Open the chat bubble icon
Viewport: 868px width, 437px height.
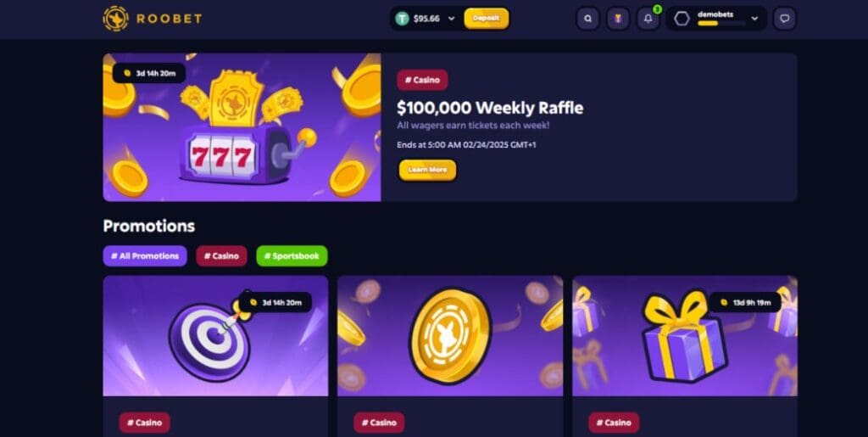tap(784, 19)
